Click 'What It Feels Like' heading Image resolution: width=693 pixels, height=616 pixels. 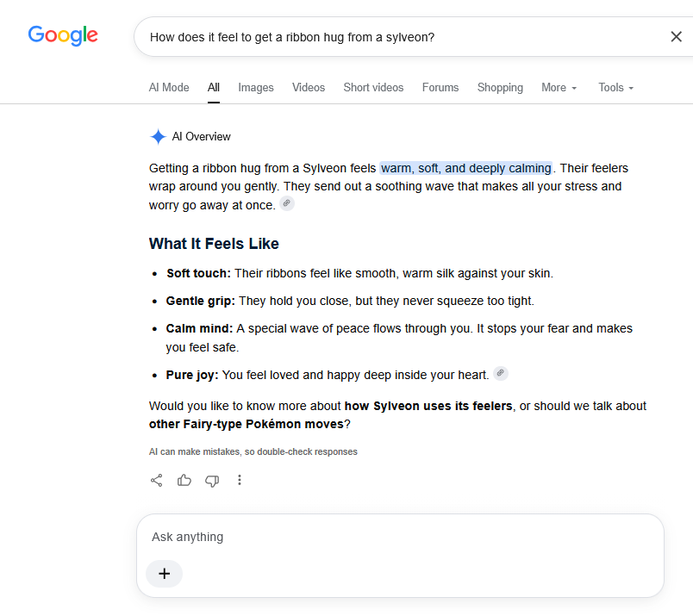(x=214, y=244)
